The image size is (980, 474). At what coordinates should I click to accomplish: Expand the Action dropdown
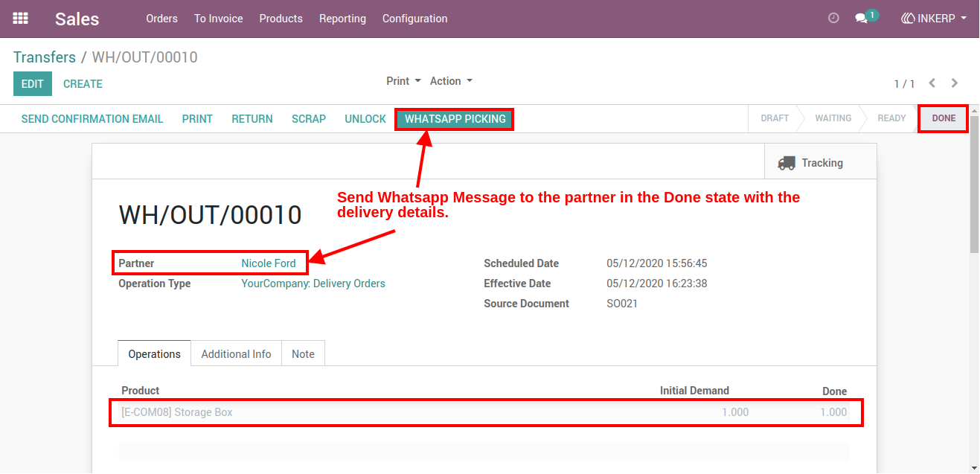point(451,81)
